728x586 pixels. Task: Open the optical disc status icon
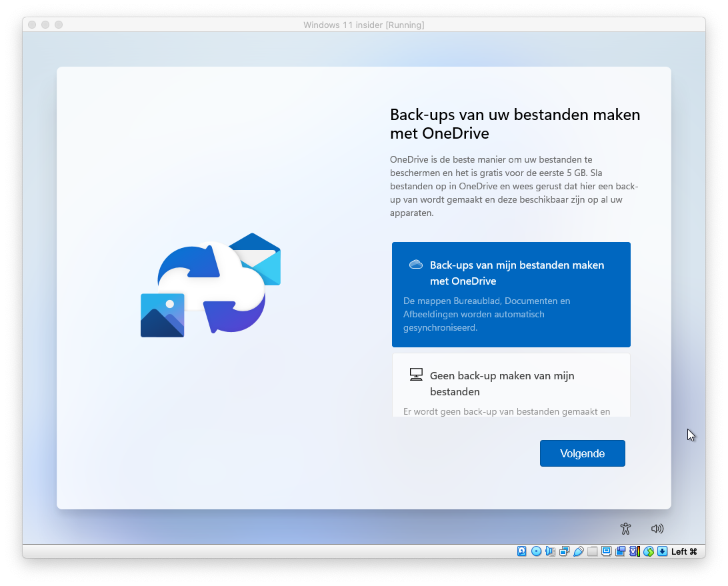pos(536,551)
